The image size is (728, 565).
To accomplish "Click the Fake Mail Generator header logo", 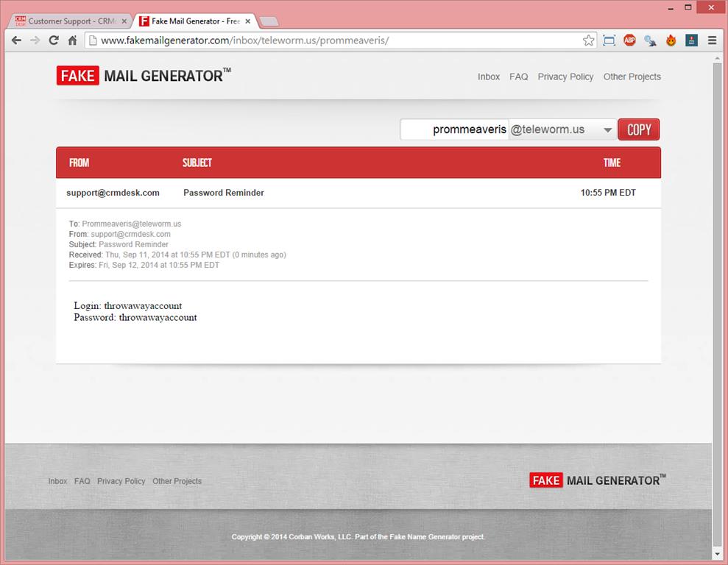I will pyautogui.click(x=144, y=76).
